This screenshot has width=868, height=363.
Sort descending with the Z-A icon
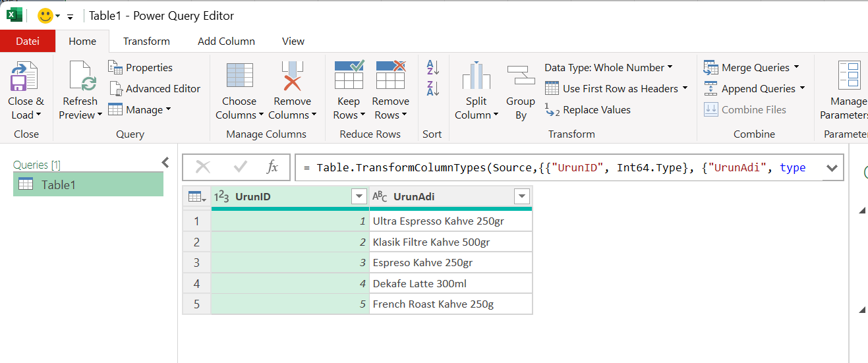(432, 88)
